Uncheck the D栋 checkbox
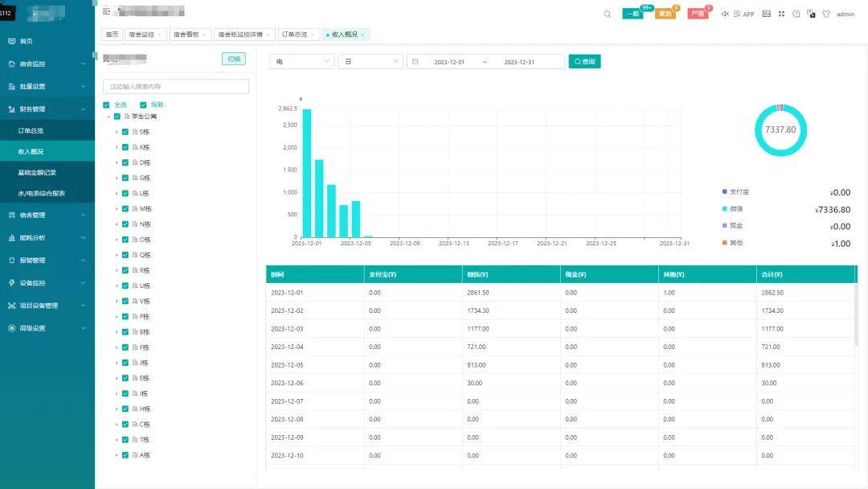This screenshot has height=489, width=868. [x=125, y=162]
